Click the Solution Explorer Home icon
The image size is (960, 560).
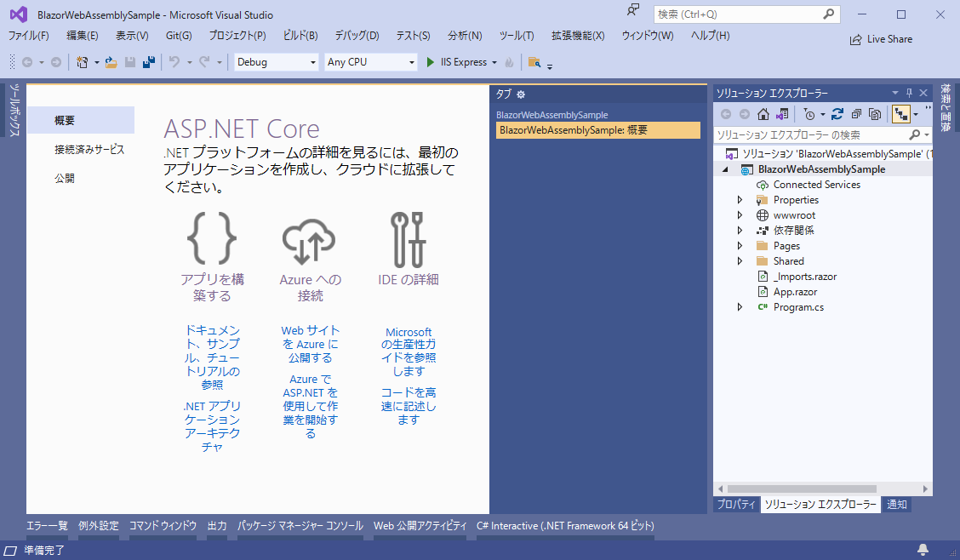tap(763, 114)
